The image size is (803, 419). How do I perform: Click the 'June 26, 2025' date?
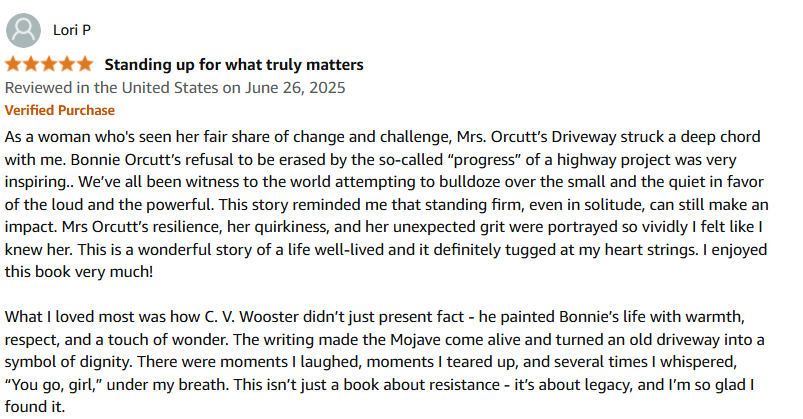coord(295,88)
